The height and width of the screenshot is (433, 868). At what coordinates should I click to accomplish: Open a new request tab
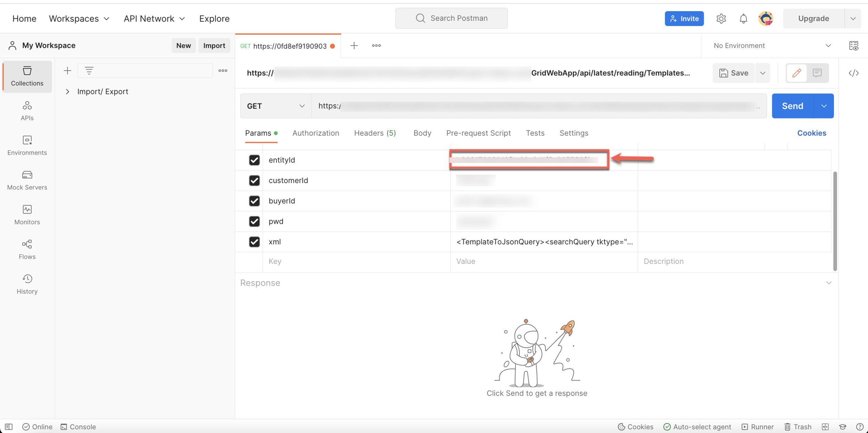pyautogui.click(x=354, y=46)
